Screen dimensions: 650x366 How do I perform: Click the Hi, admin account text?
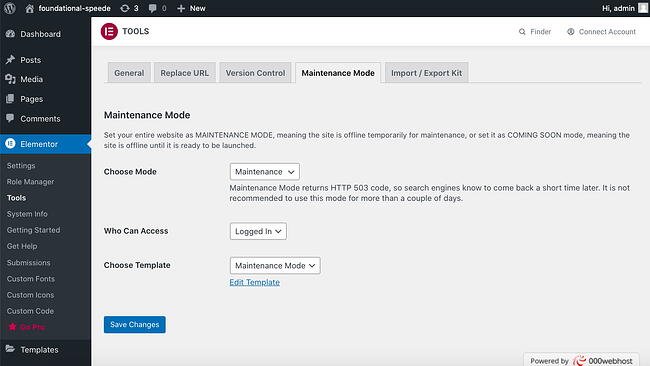pyautogui.click(x=618, y=8)
